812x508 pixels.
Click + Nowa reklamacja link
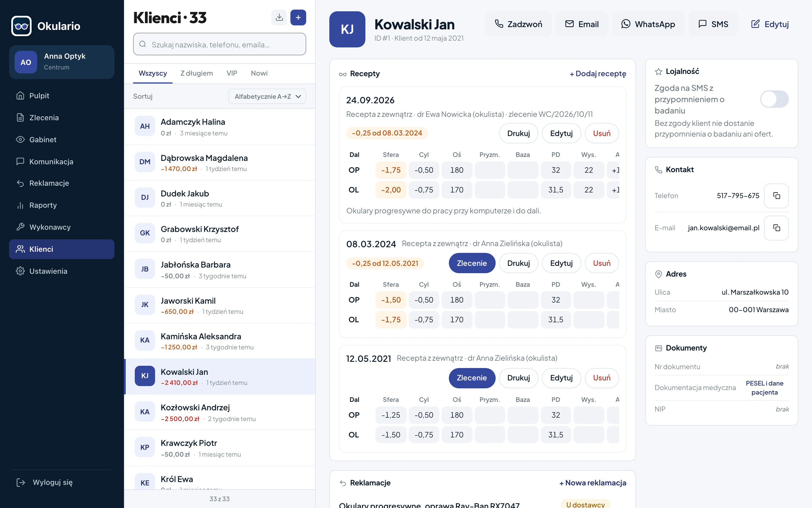pyautogui.click(x=593, y=483)
